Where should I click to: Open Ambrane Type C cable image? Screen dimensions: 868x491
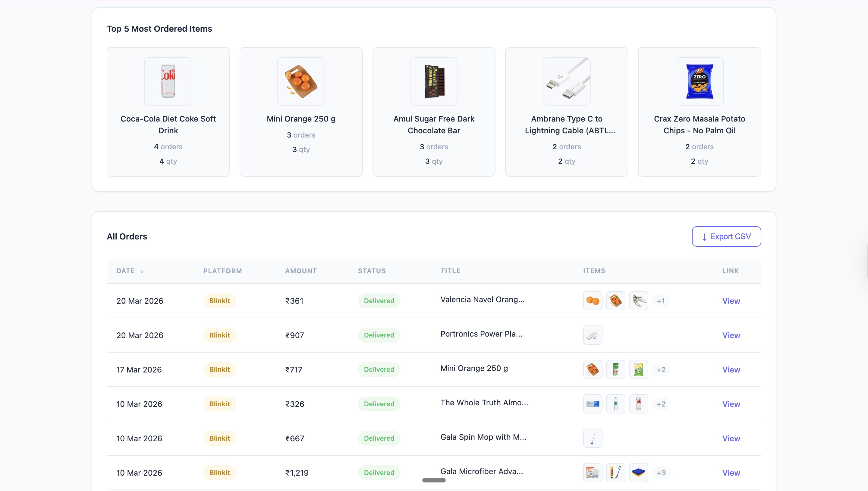pyautogui.click(x=566, y=81)
